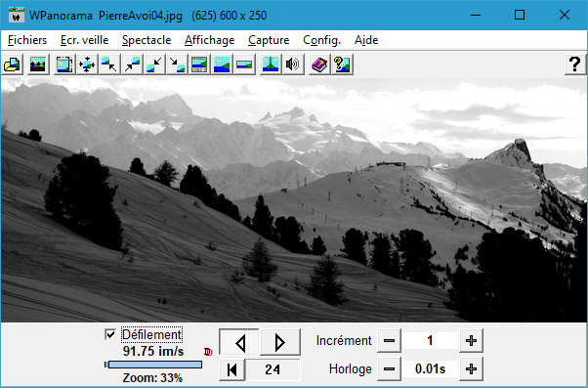Click the 91.75 im/s speed readout

[153, 351]
